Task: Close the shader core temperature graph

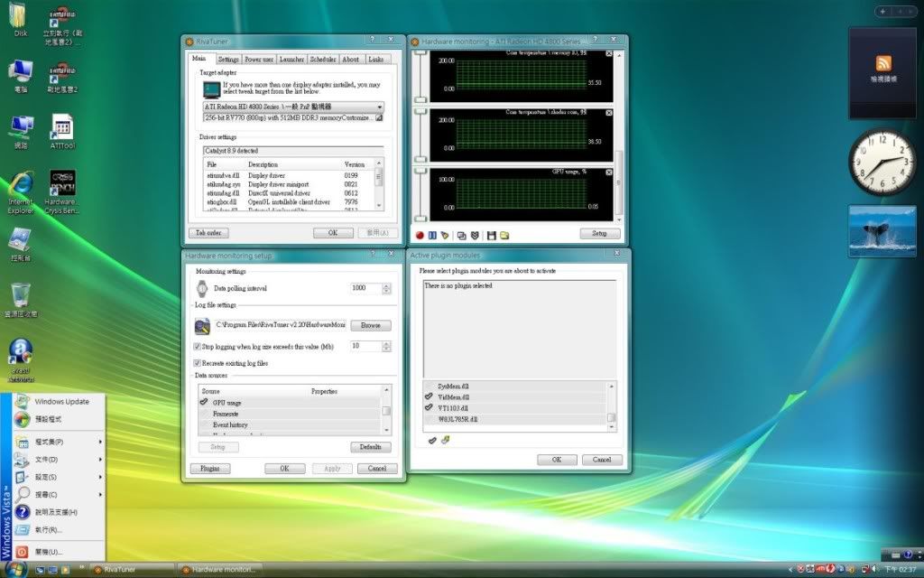Action: point(609,113)
